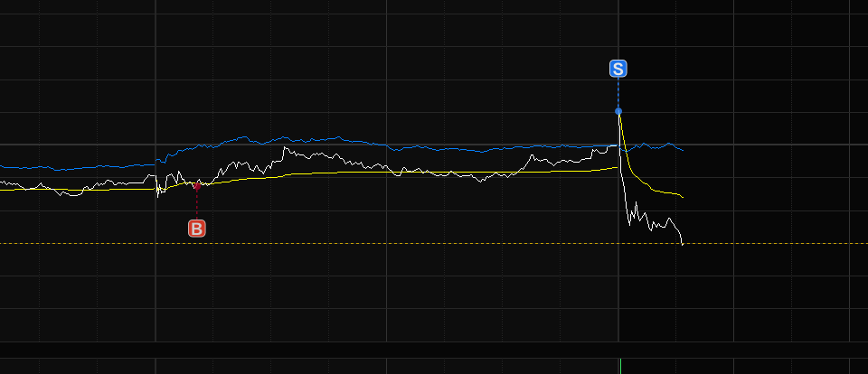Select the blue dot at the sell price peak
Viewport: 868px width, 374px height.
(x=618, y=111)
